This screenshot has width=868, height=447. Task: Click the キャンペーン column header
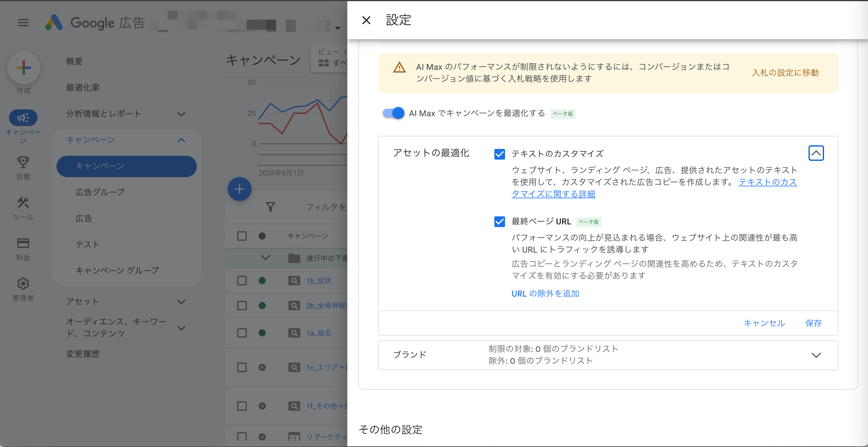tap(307, 236)
